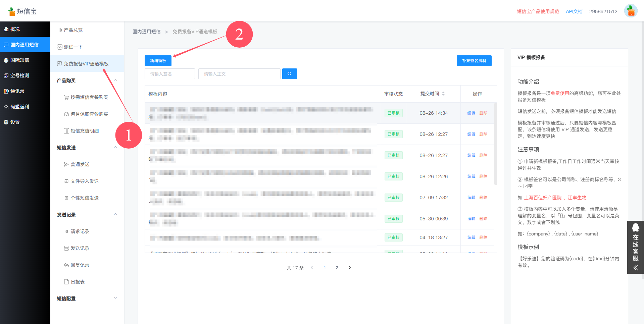644x324 pixels.
Task: Open 国际短信 in the dark sidebar
Action: (x=25, y=60)
